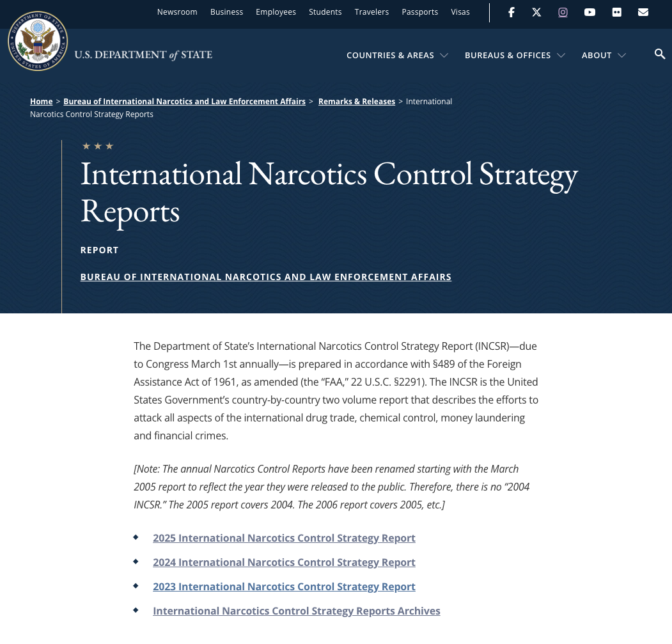Click the Flickr icon

point(616,12)
